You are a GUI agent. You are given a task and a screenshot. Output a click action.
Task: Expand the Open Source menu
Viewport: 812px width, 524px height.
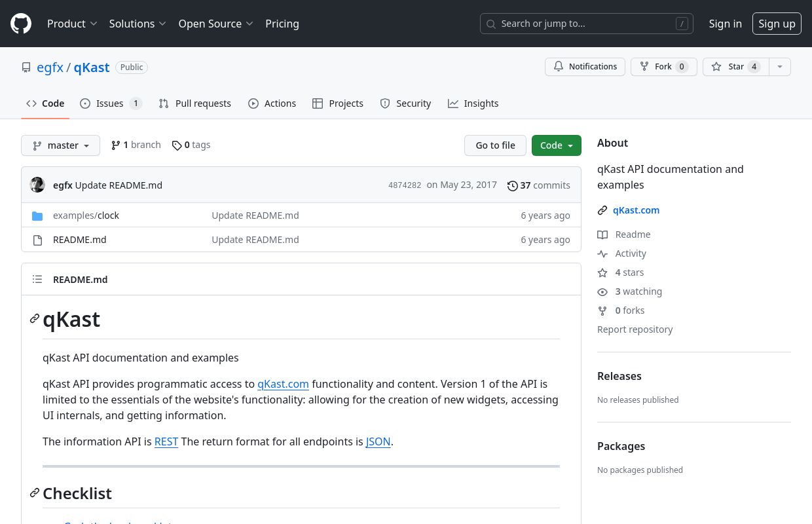[215, 24]
